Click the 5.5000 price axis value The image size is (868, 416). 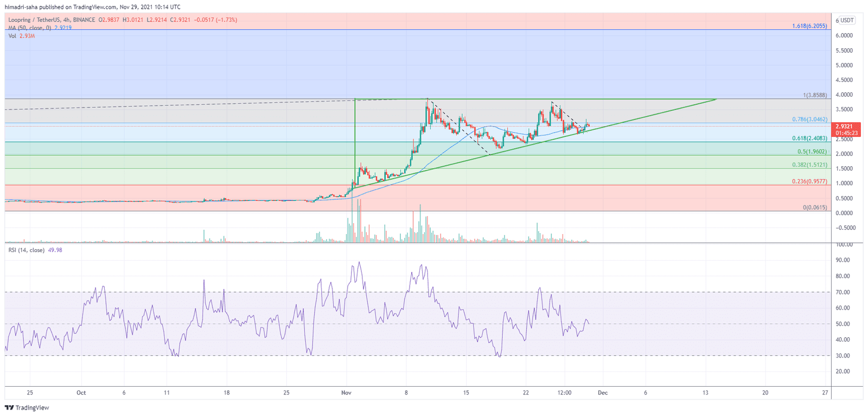point(844,51)
